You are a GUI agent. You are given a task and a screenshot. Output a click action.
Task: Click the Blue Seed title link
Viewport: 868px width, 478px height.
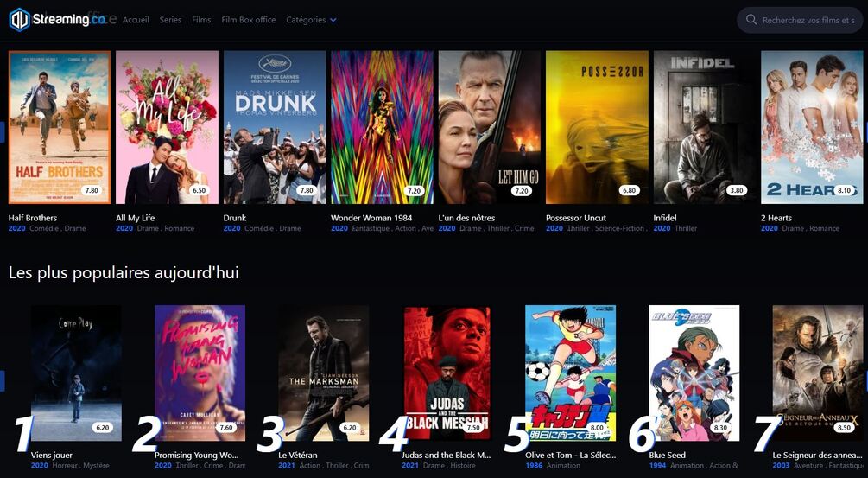pyautogui.click(x=667, y=456)
